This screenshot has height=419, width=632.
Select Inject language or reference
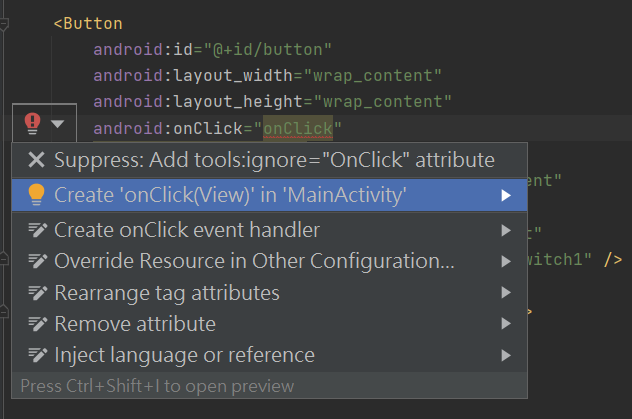pyautogui.click(x=270, y=355)
